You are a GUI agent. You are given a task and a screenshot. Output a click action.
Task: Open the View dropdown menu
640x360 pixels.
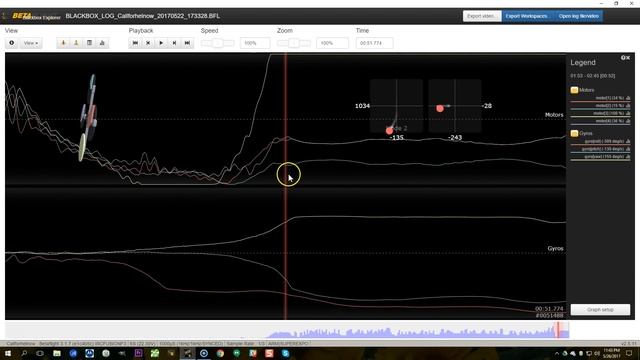pyautogui.click(x=31, y=43)
